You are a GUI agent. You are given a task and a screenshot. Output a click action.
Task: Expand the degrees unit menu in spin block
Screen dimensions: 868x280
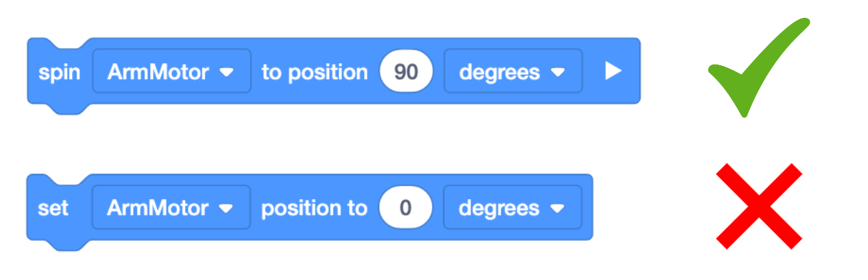coord(512,71)
